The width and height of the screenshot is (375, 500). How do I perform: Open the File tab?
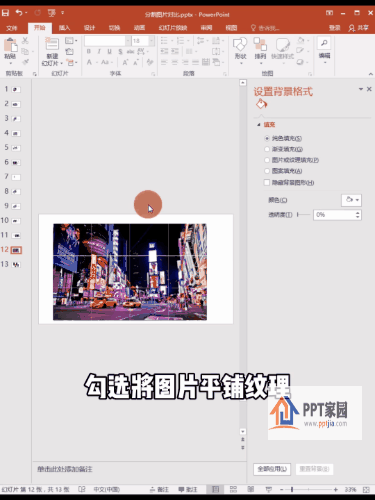pos(11,28)
